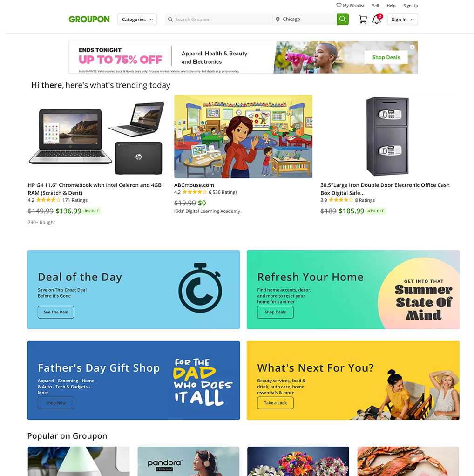Expand the Categories dropdown

click(137, 19)
